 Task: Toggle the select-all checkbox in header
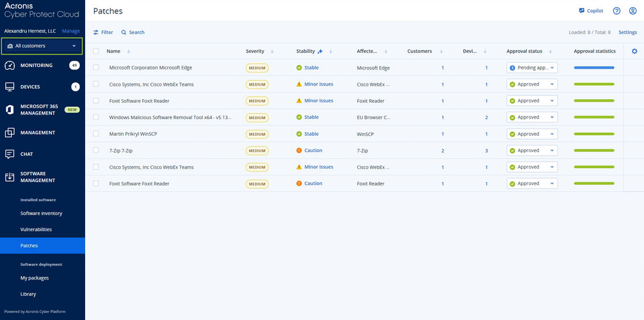(x=96, y=52)
